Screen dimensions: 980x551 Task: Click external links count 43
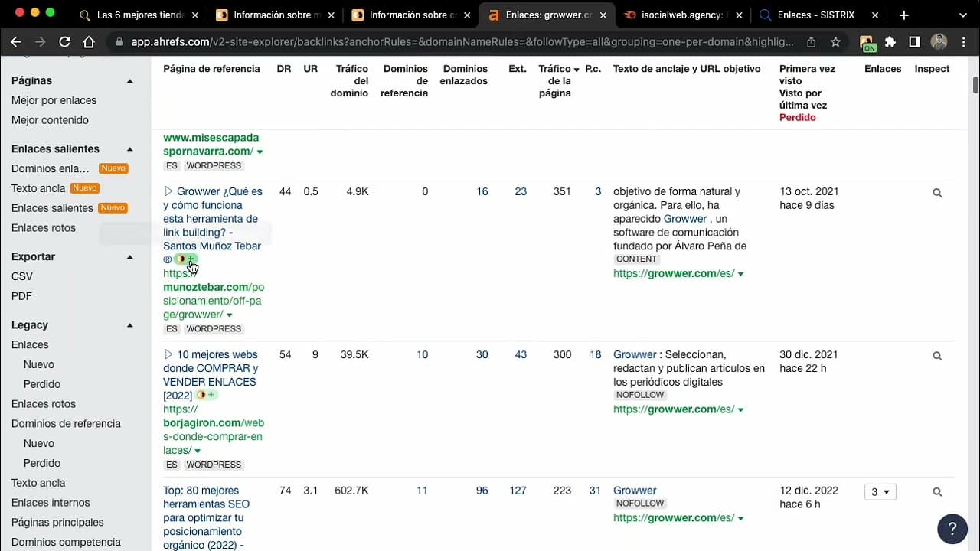coord(521,354)
